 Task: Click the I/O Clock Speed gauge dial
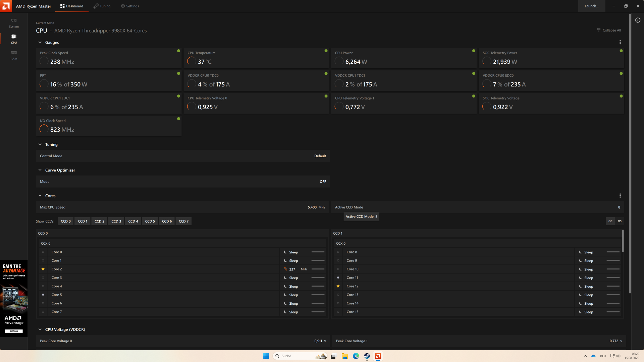(x=44, y=129)
